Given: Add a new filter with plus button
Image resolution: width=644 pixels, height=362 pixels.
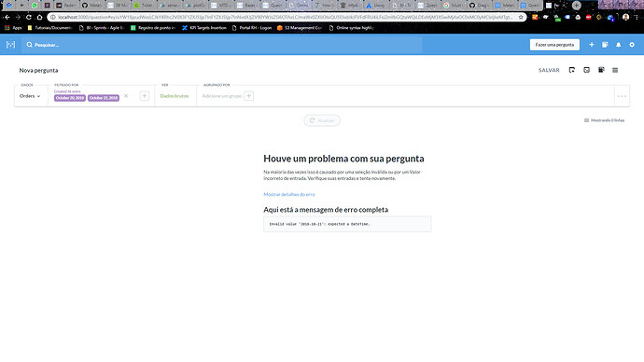Looking at the screenshot, I should [144, 96].
